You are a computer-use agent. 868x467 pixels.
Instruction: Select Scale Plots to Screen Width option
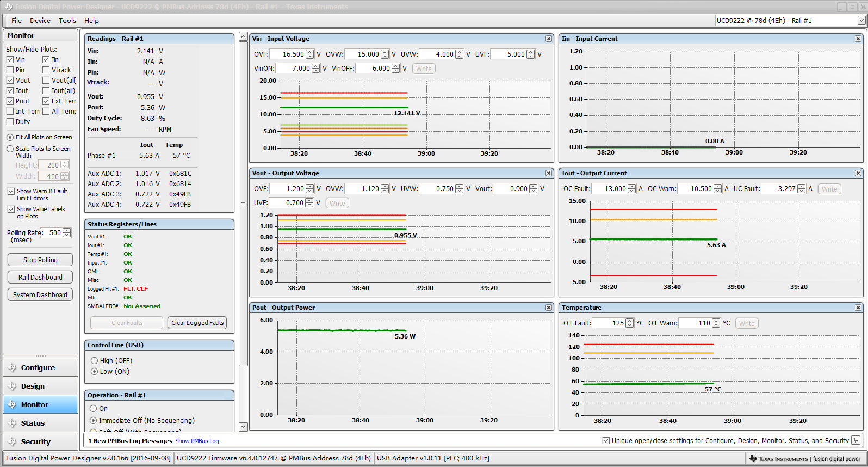[x=10, y=149]
